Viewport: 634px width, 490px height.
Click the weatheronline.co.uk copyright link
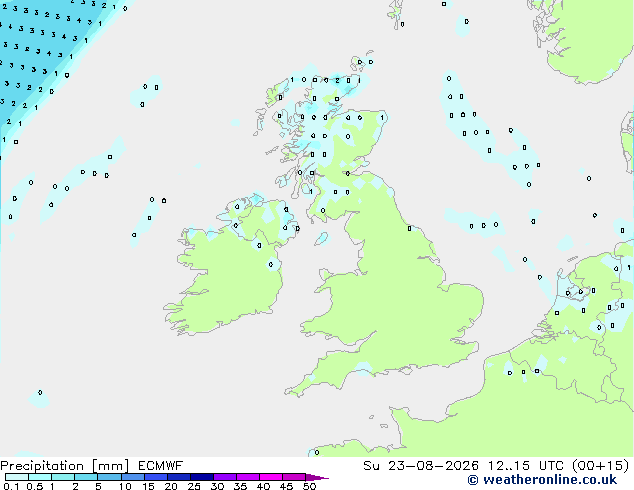(x=542, y=480)
